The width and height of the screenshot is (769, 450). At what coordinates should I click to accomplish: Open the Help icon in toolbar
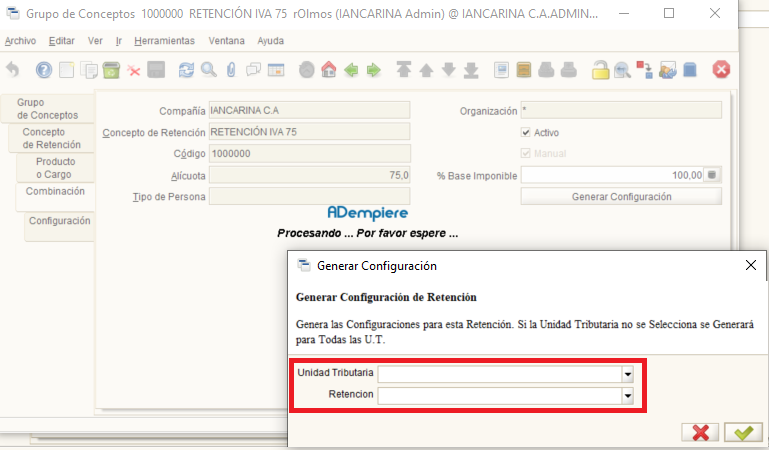[44, 70]
